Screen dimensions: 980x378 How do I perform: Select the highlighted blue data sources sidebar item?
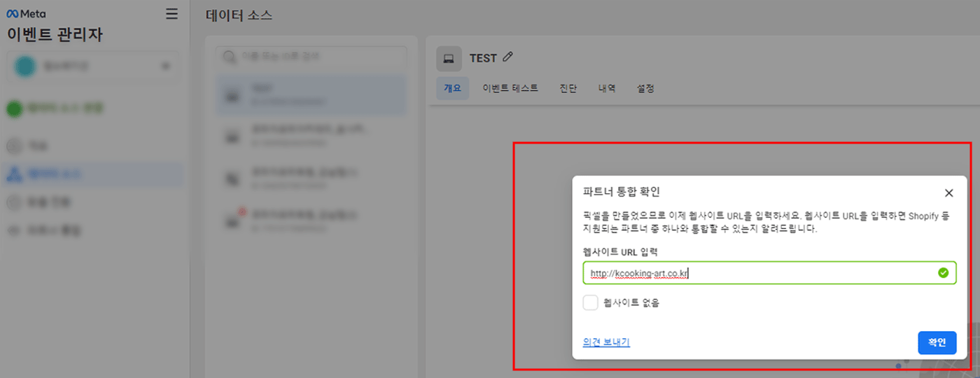(x=92, y=174)
